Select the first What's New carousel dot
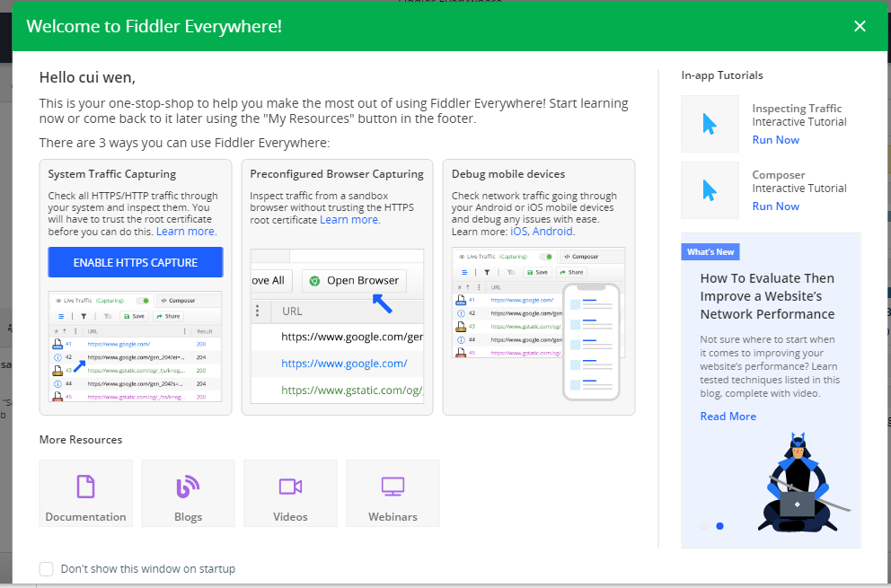The height and width of the screenshot is (588, 891). pos(704,526)
